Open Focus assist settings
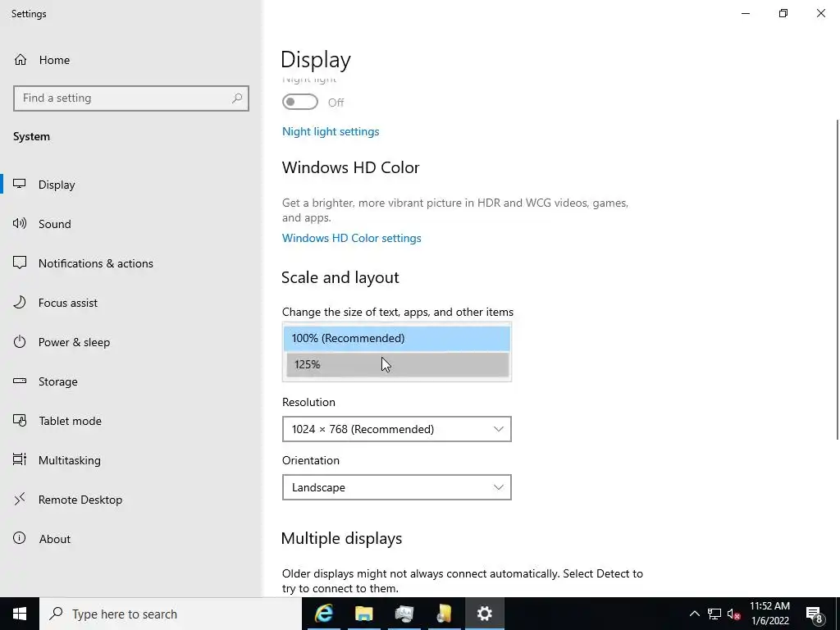This screenshot has height=630, width=840. click(131, 303)
